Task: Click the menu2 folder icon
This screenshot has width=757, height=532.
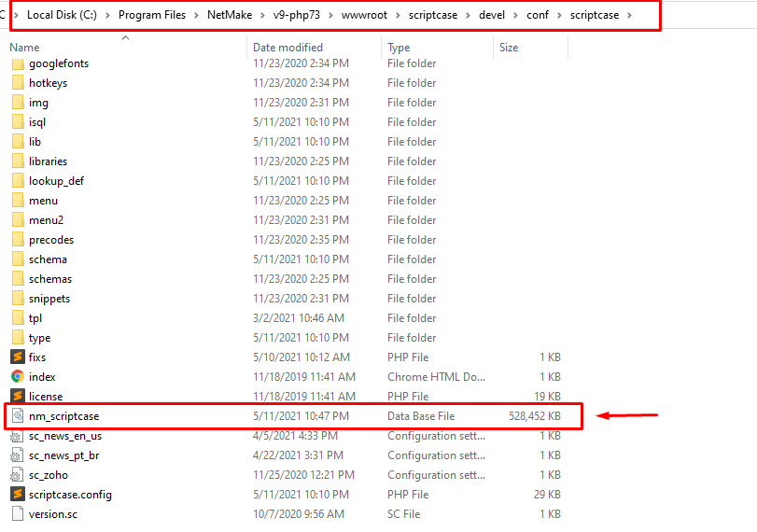Action: pyautogui.click(x=18, y=219)
